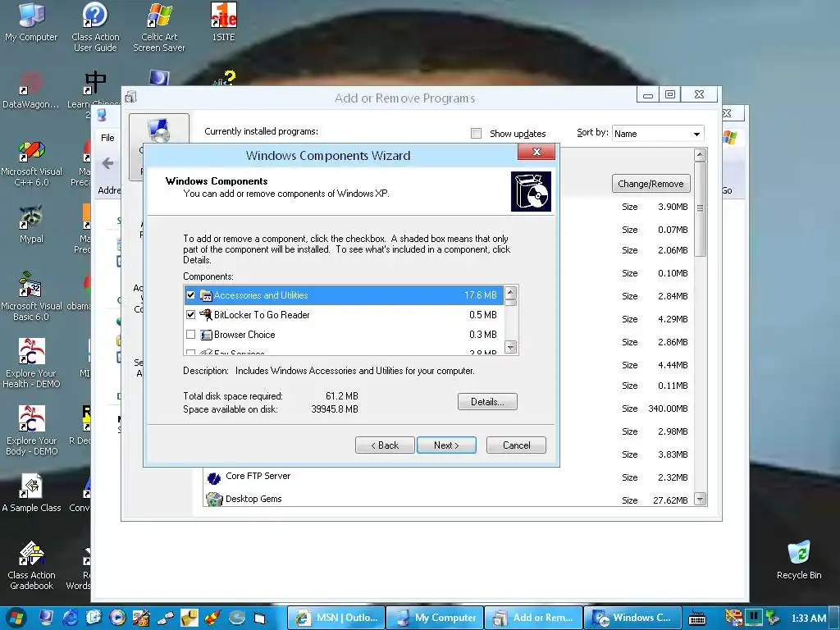Switch to Windows Components taskbar button
Viewport: 840px width, 630px height.
pyautogui.click(x=632, y=618)
